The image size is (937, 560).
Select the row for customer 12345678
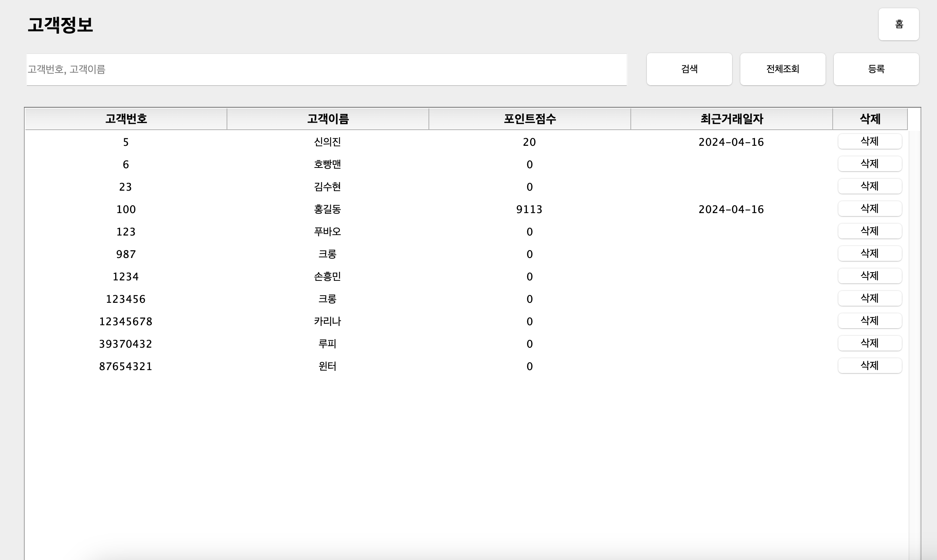(x=126, y=321)
